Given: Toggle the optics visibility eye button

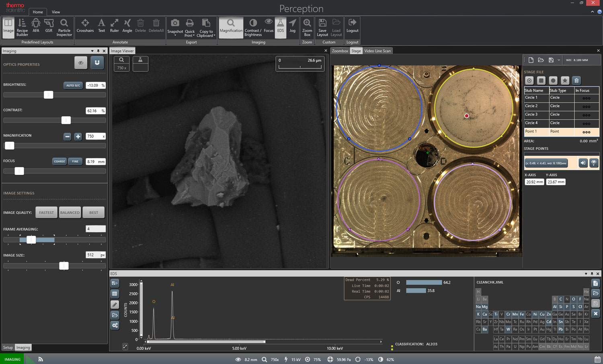Looking at the screenshot, I should (x=81, y=63).
